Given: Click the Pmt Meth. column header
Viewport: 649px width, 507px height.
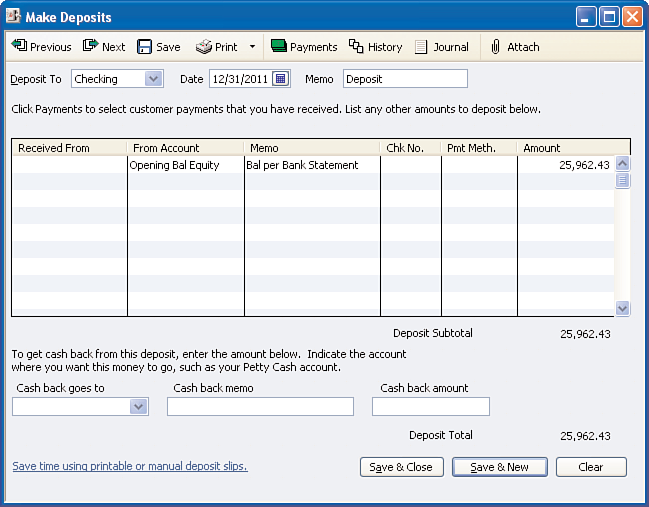Looking at the screenshot, I should tap(479, 148).
